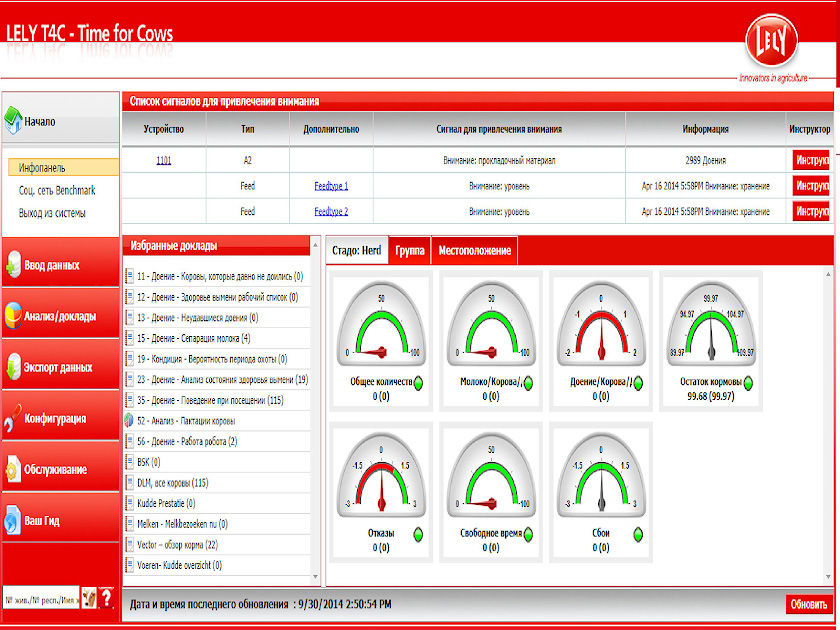This screenshot has height=630, width=840.
Task: Click green status light under Доение/Корова gauge
Action: pos(638,382)
